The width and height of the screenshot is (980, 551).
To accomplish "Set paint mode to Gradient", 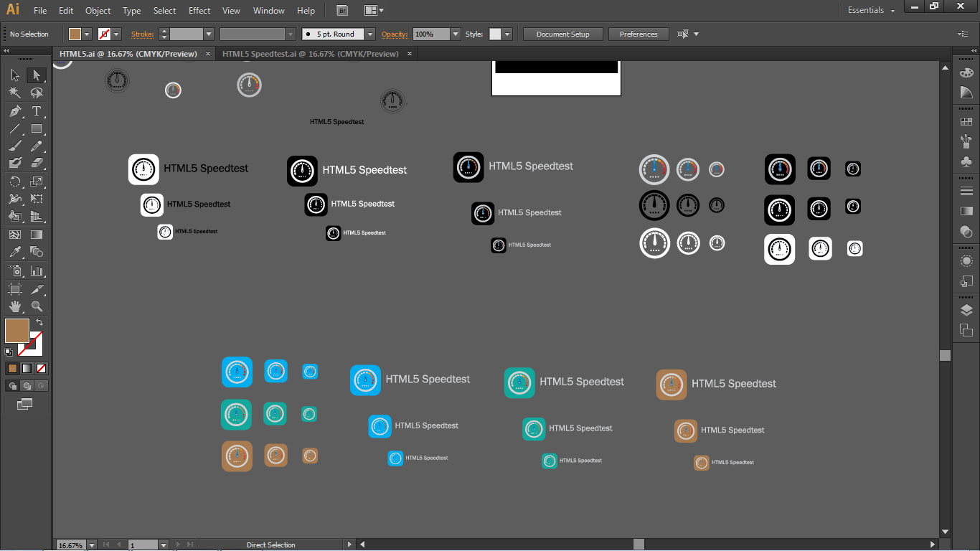I will click(27, 368).
